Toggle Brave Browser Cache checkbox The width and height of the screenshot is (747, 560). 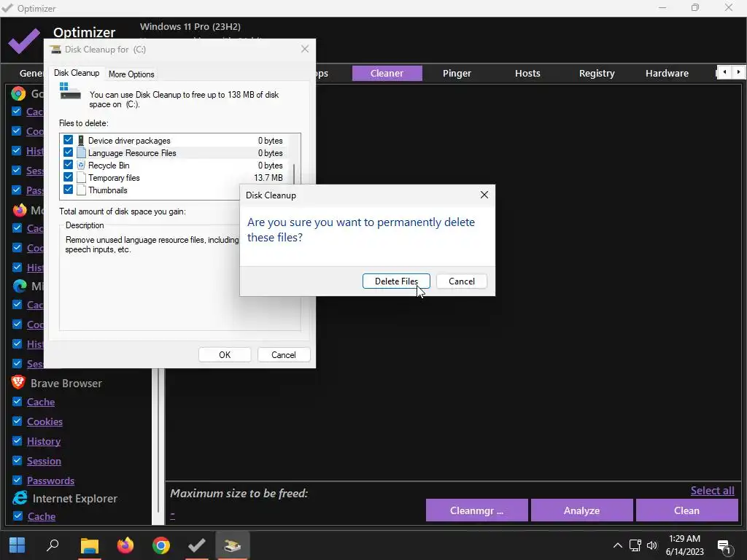click(18, 402)
